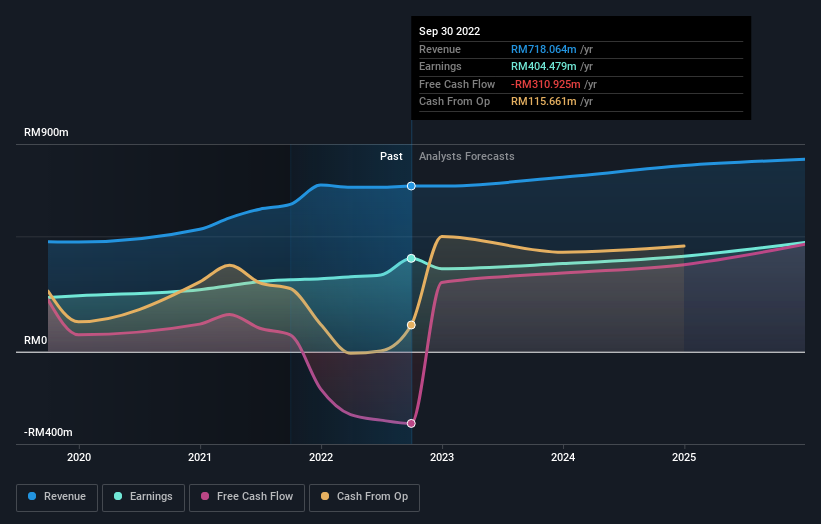
Task: Click the Revenue row label in tooltip
Action: coord(440,49)
